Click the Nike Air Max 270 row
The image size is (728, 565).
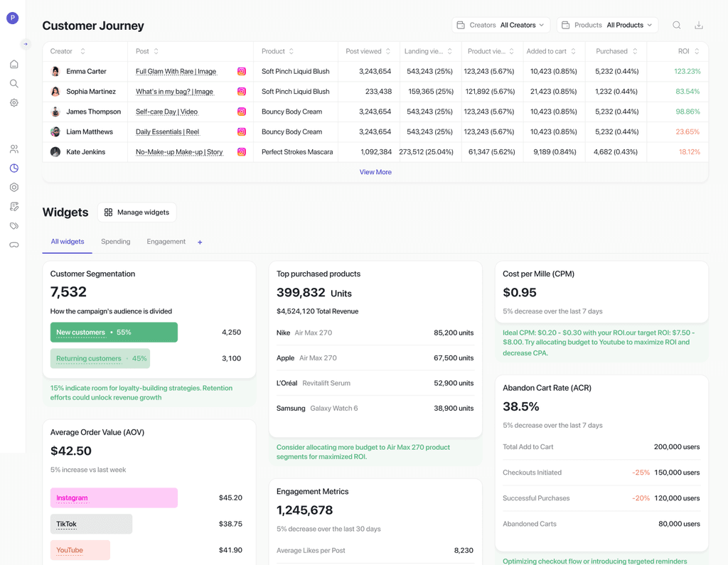pyautogui.click(x=375, y=333)
